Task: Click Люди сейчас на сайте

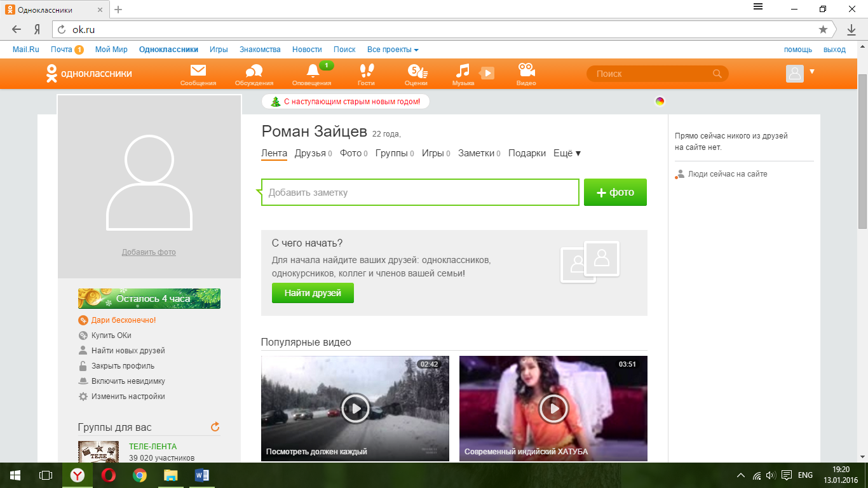Action: tap(728, 174)
